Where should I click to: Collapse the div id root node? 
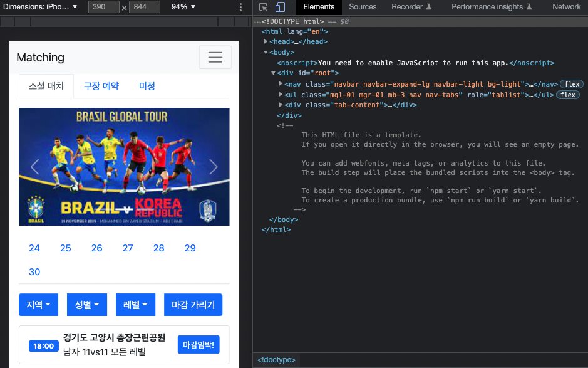[x=273, y=73]
